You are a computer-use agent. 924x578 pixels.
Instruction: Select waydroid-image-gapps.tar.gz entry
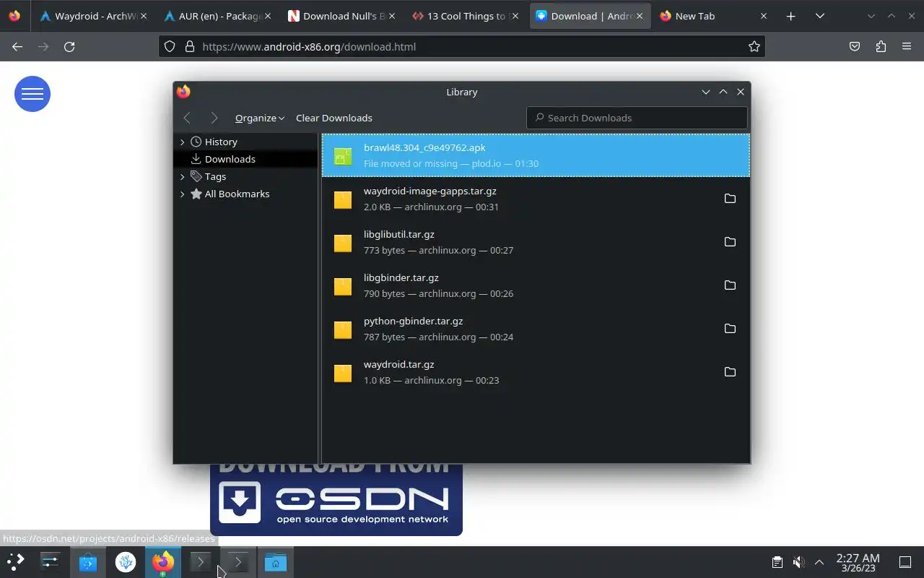coord(536,199)
